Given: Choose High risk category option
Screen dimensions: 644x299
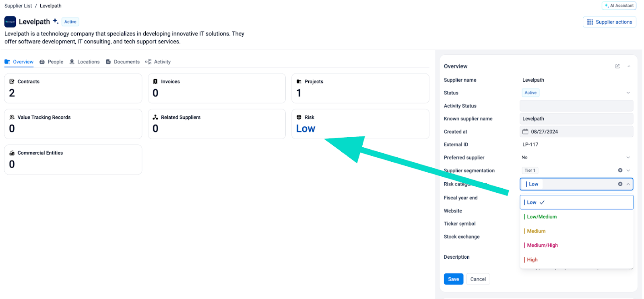Looking at the screenshot, I should 532,260.
